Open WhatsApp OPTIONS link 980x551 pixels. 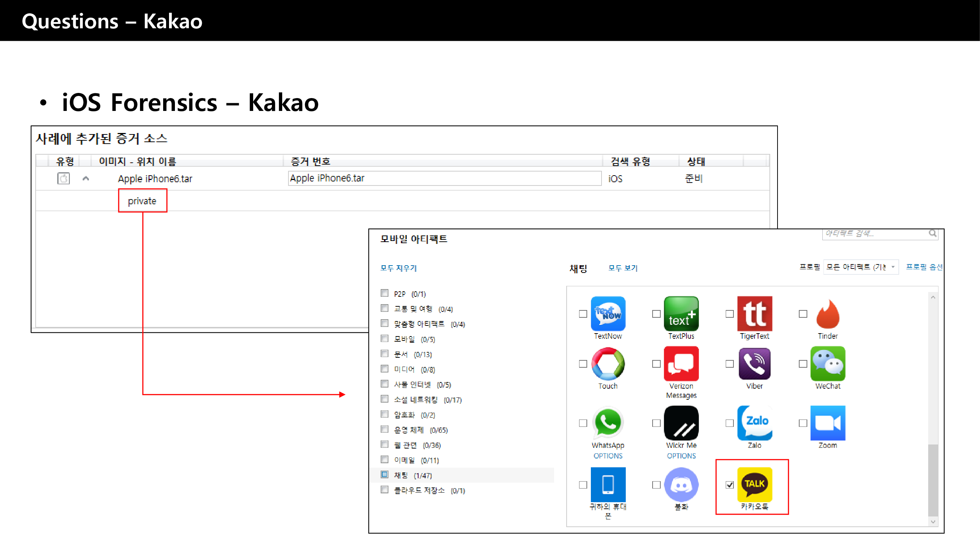pos(607,455)
